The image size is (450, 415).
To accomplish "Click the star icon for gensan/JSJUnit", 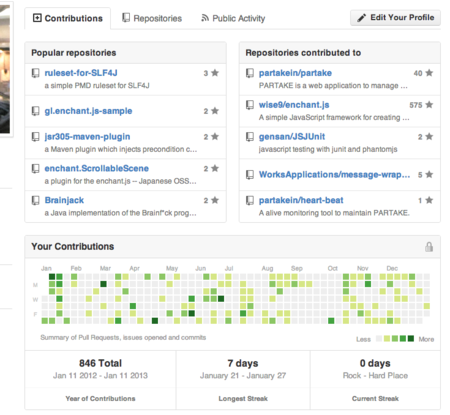I will [429, 136].
